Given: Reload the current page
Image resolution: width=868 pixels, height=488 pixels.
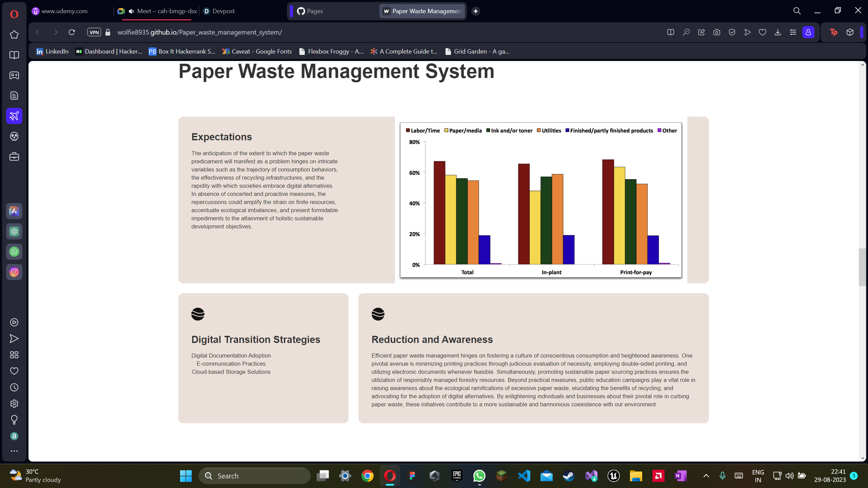Looking at the screenshot, I should coord(72,32).
